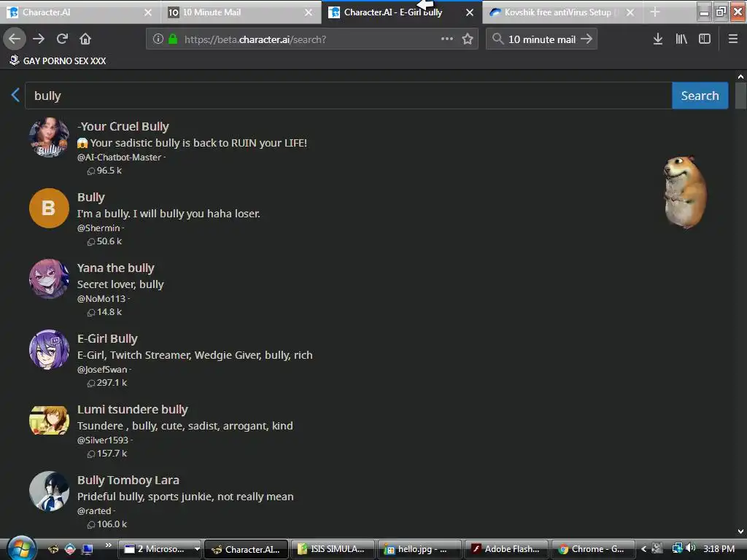This screenshot has width=747, height=560.
Task: Bookmark this page with the star icon
Action: 468,39
